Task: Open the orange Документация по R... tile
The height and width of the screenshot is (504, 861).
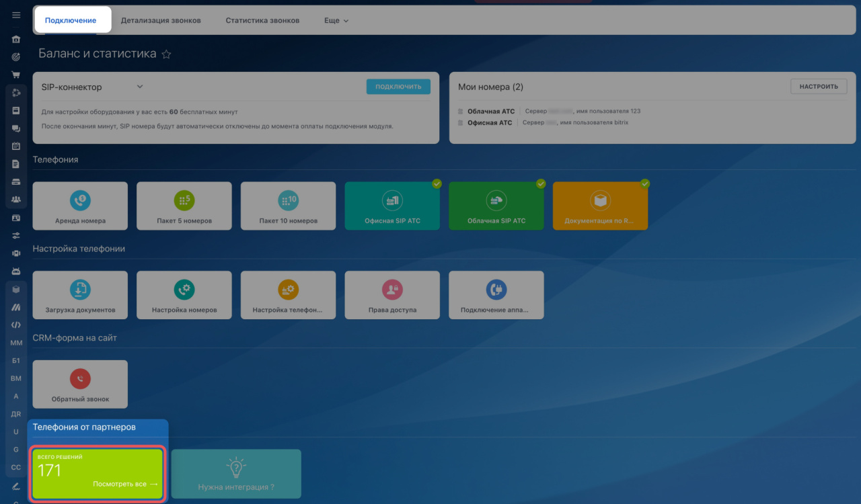Action: [x=600, y=206]
